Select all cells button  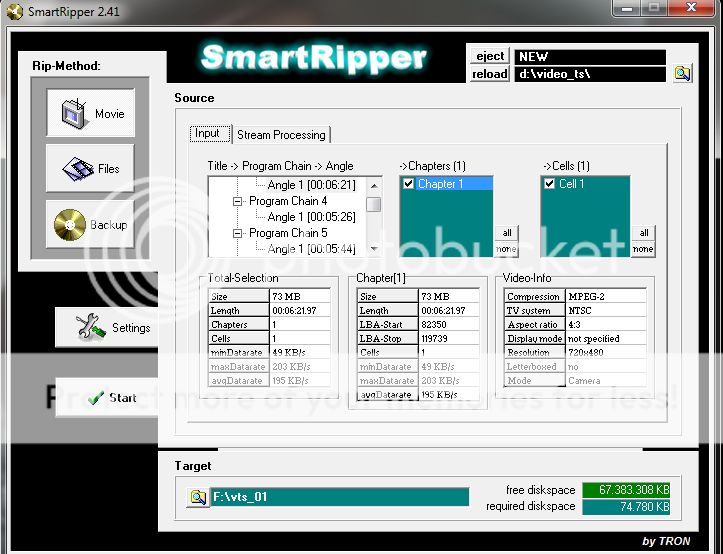[644, 233]
